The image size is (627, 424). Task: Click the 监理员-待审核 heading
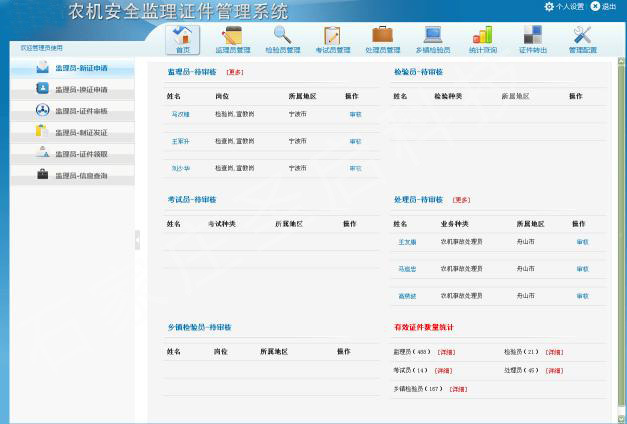click(x=192, y=72)
